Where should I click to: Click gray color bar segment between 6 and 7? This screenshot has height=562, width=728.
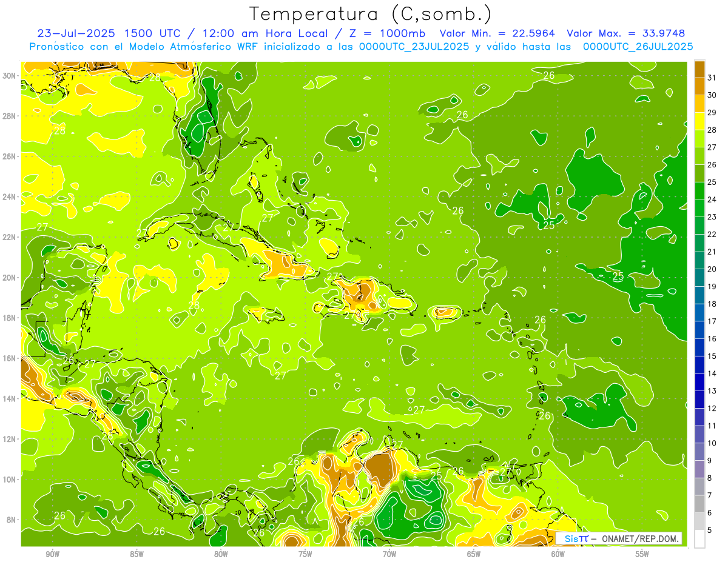[699, 504]
